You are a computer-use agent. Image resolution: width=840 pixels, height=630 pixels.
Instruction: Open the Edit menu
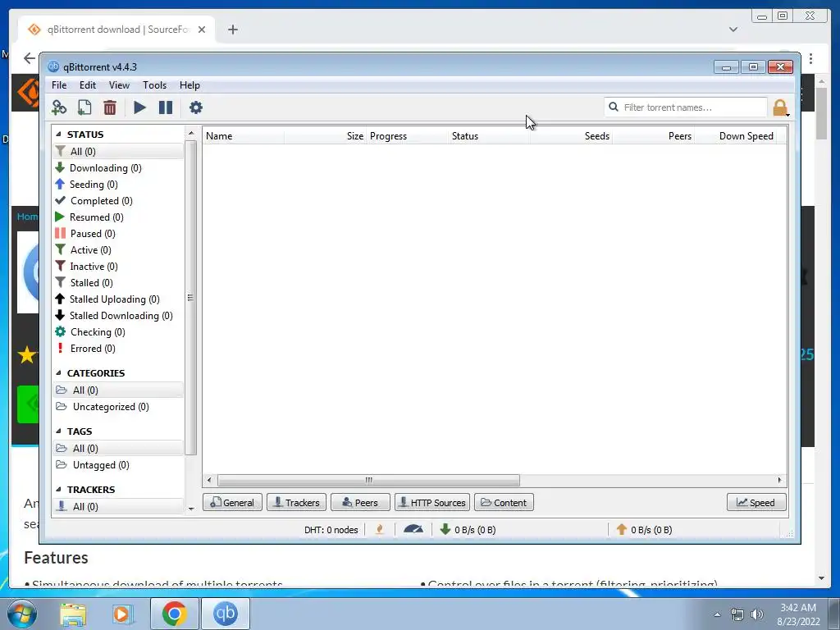coord(87,85)
